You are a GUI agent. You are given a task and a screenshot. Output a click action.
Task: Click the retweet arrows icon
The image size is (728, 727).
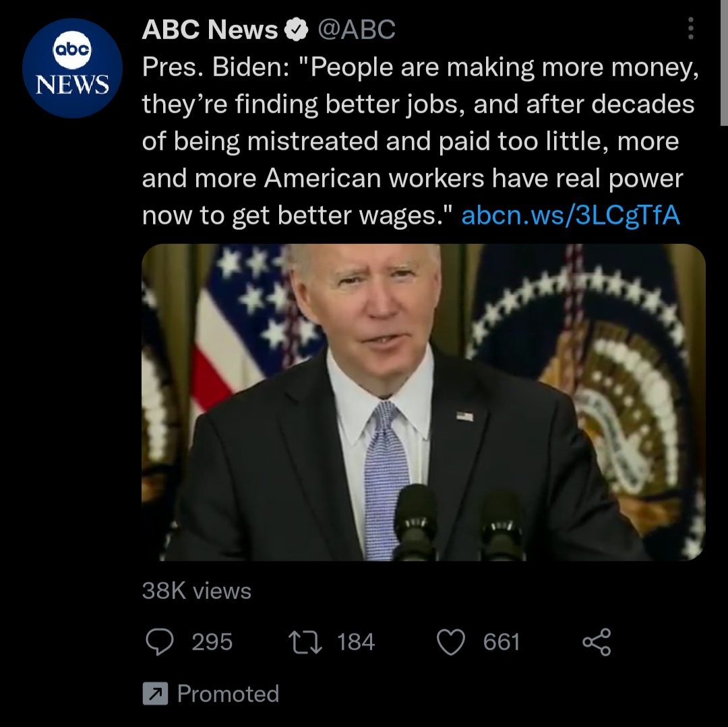(x=305, y=641)
